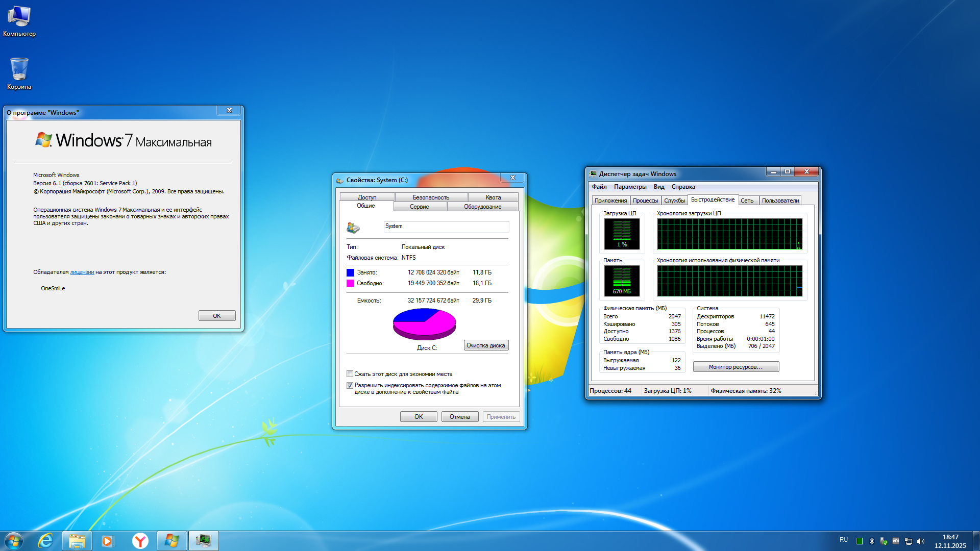Click the Очистка диска button
This screenshot has width=980, height=551.
click(x=485, y=345)
